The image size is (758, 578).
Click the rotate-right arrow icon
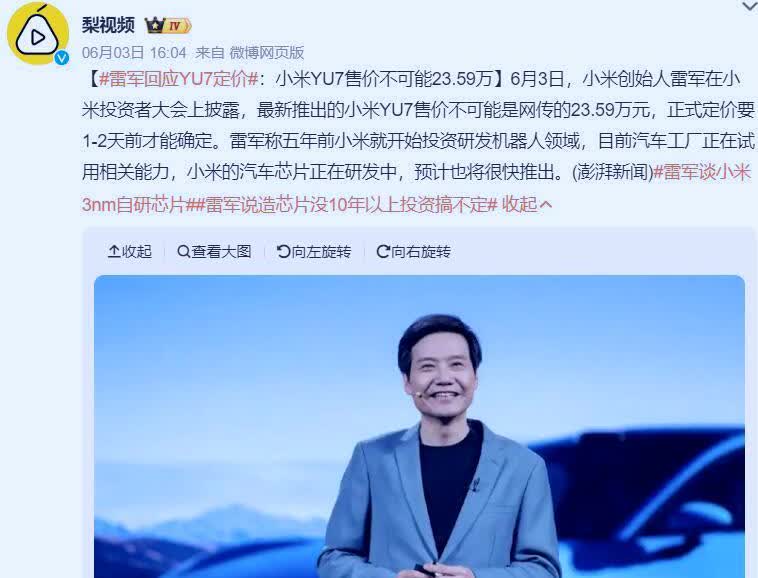(x=383, y=251)
